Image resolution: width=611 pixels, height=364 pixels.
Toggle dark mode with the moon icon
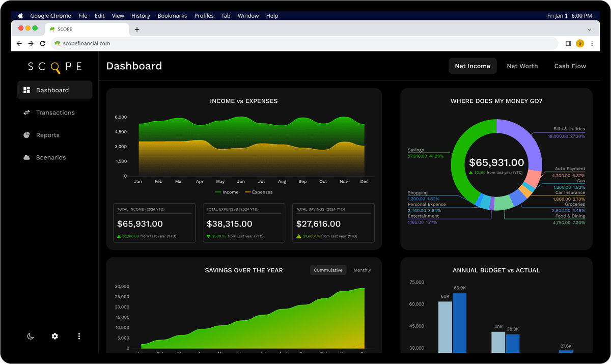(31, 337)
